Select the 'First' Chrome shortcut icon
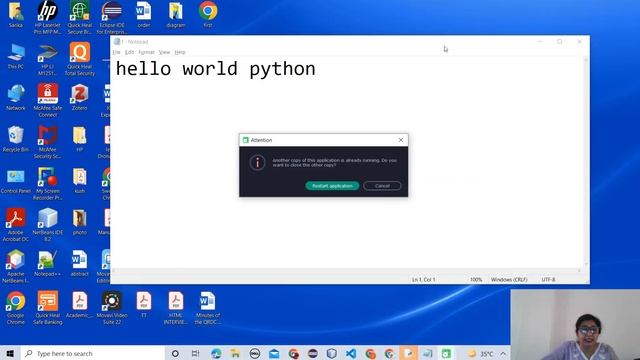Image resolution: width=640 pixels, height=360 pixels. coord(208,15)
